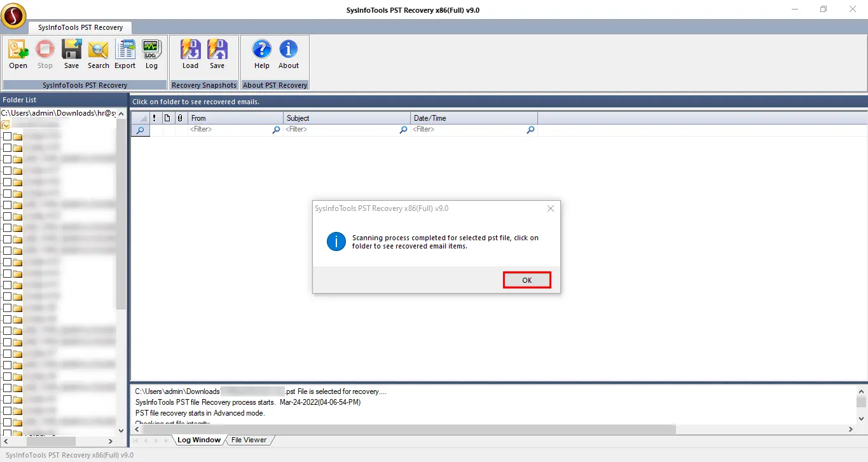Click Folder List left scroll arrow

pyautogui.click(x=5, y=441)
